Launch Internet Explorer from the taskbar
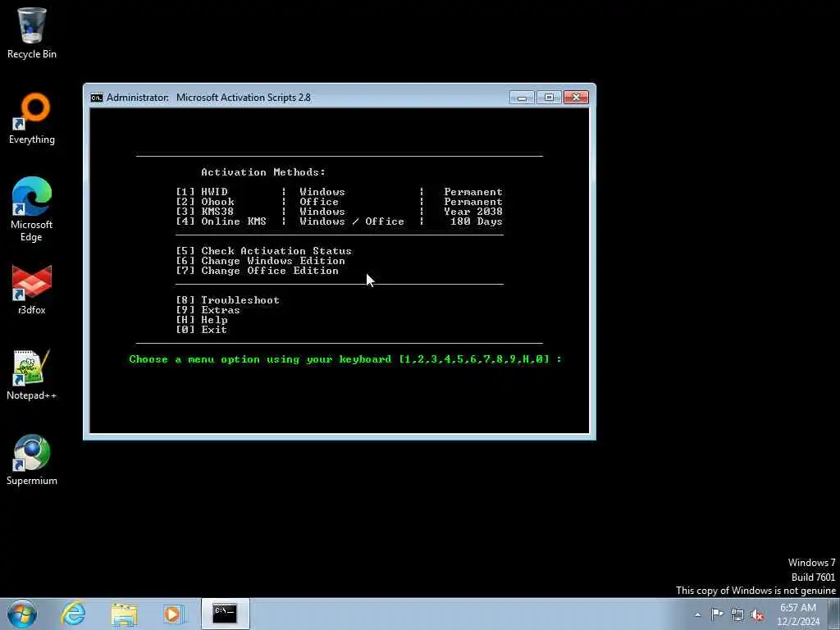The image size is (840, 630). click(x=73, y=614)
